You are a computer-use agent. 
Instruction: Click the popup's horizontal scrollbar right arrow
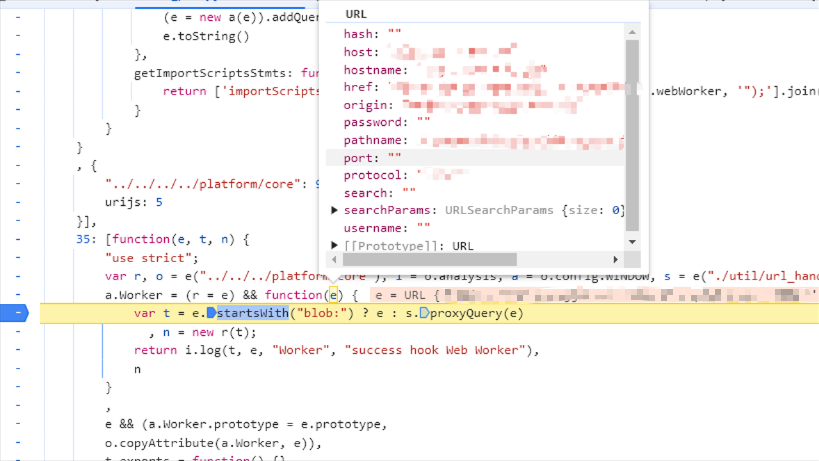click(617, 260)
